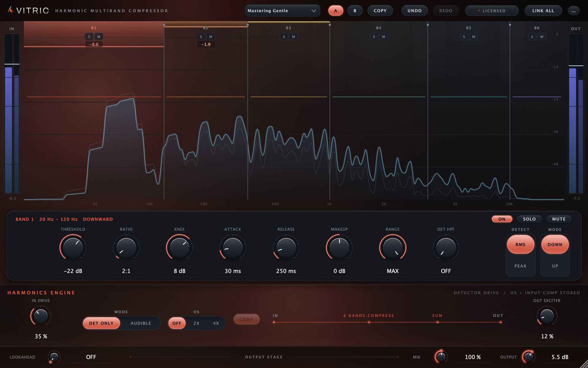Image resolution: width=588 pixels, height=368 pixels.
Task: Toggle Band 1 SOLO in detail panel
Action: pyautogui.click(x=529, y=219)
